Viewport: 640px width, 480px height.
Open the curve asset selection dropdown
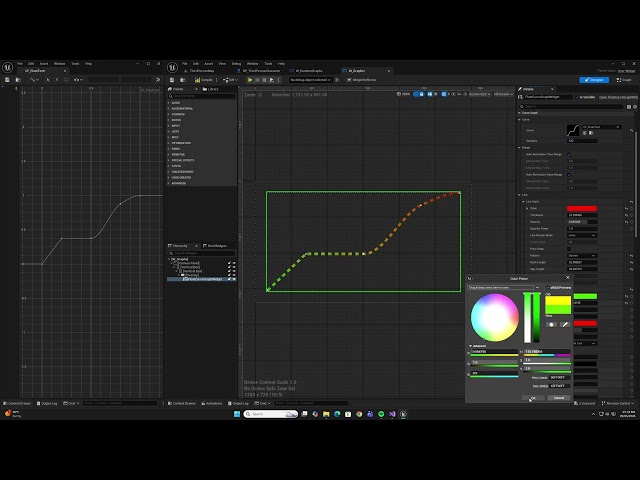[x=601, y=127]
